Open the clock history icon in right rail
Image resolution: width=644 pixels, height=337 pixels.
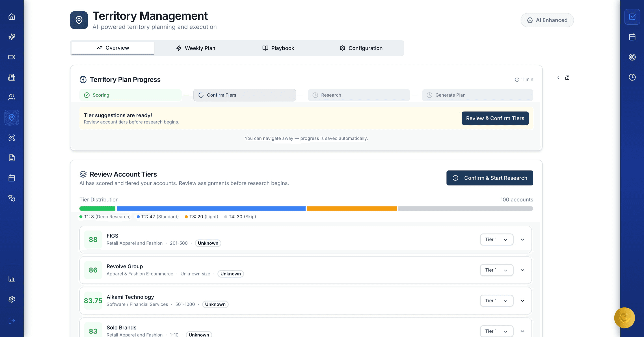(632, 77)
